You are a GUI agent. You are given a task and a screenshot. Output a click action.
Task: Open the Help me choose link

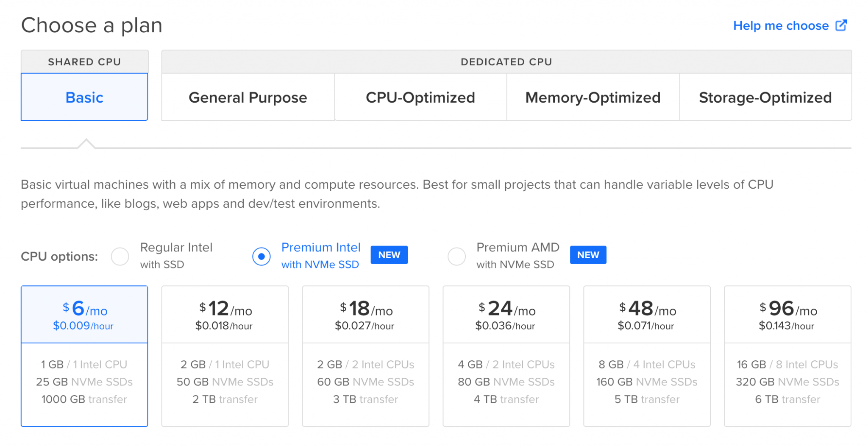(781, 26)
